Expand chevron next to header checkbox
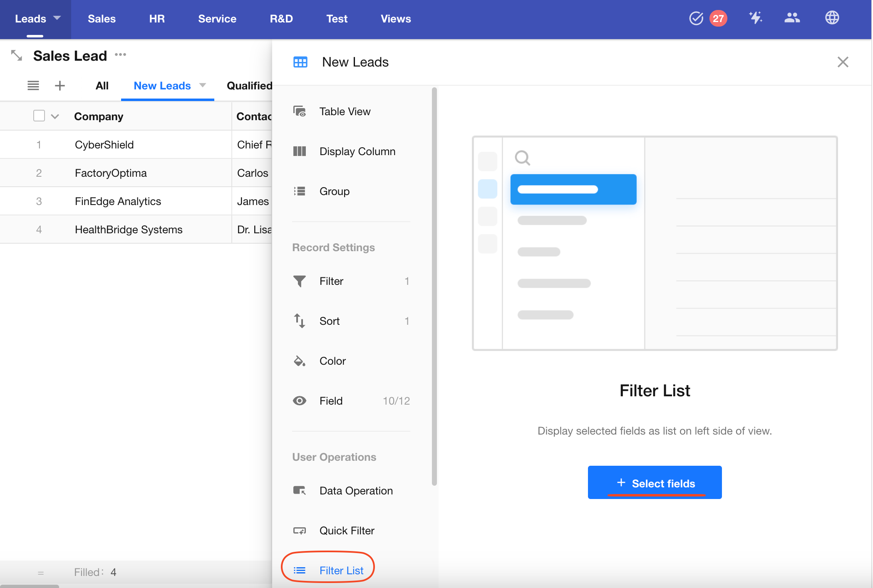Viewport: 873px width, 588px height. coord(55,116)
